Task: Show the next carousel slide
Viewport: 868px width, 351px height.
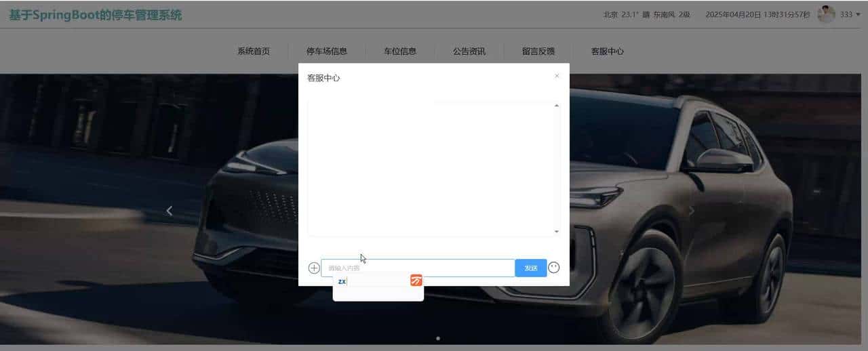Action: coord(692,211)
